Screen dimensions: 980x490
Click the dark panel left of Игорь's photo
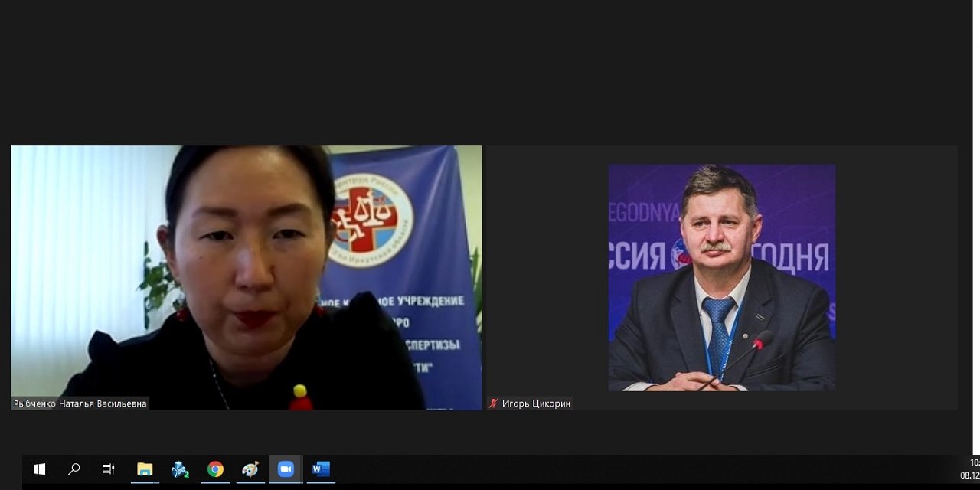[x=547, y=276]
